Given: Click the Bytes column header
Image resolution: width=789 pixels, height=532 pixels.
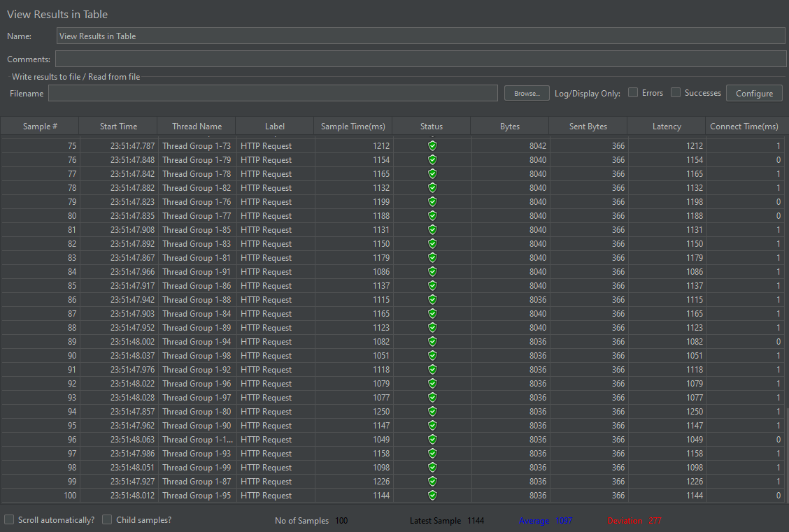Looking at the screenshot, I should 510,127.
